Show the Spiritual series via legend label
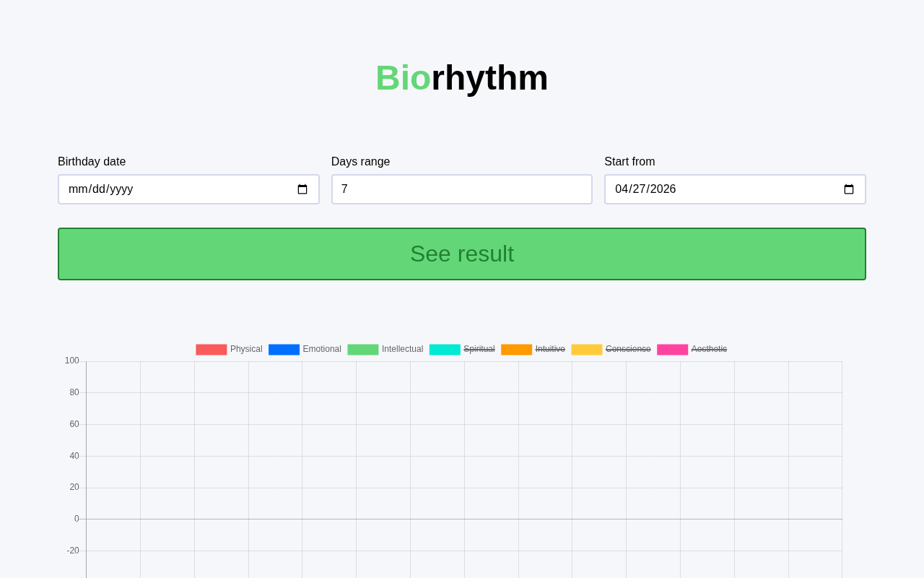 (x=479, y=349)
